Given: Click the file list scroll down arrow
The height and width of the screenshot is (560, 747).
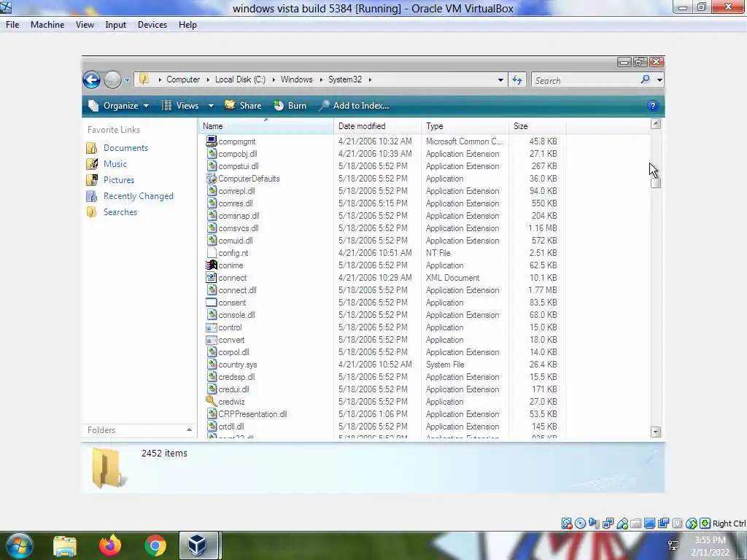Looking at the screenshot, I should (x=656, y=432).
